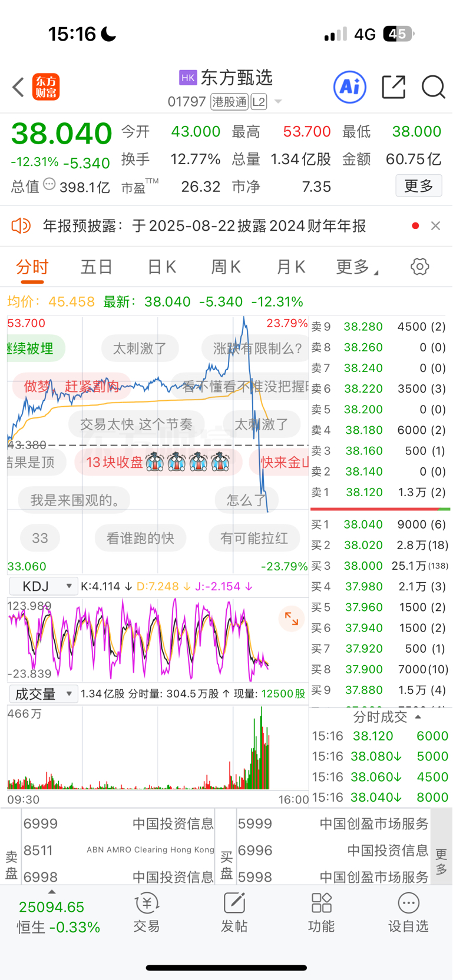The height and width of the screenshot is (980, 453).
Task: Tap the 更多 broker queue button
Action: click(x=441, y=862)
